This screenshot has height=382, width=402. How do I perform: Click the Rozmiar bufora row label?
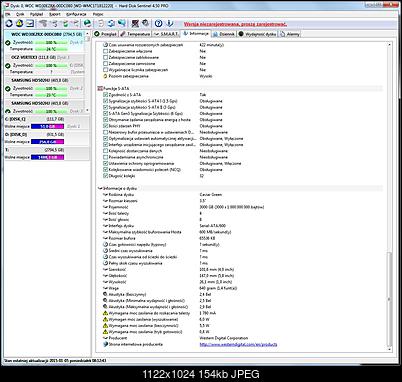click(122, 238)
